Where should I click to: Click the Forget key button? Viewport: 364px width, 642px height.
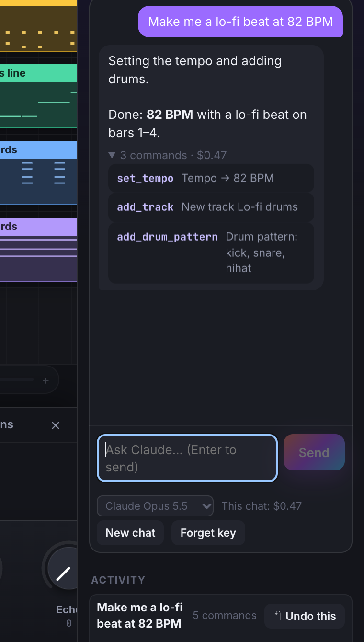(208, 533)
